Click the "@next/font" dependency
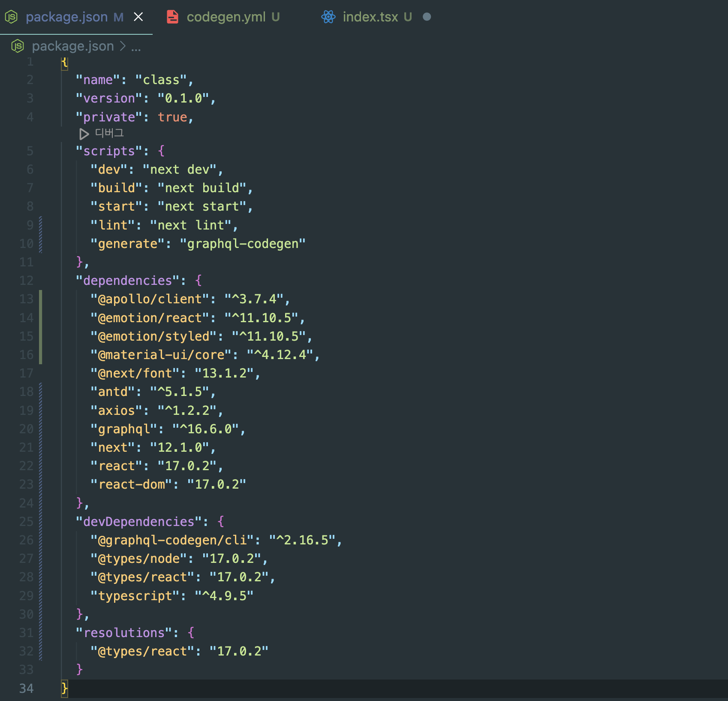Screen dimensions: 728x701 [135, 373]
